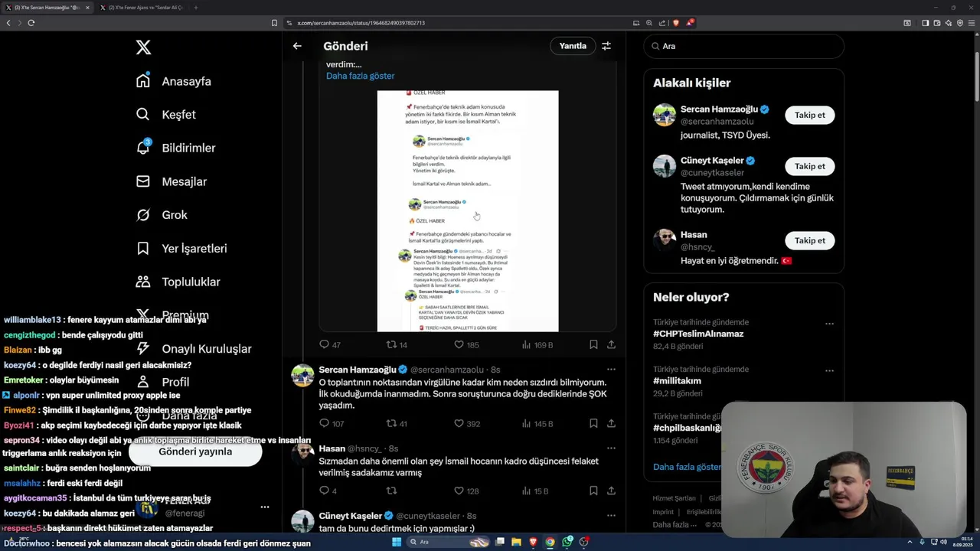
Task: Click the Ara search field on X
Action: 743,46
